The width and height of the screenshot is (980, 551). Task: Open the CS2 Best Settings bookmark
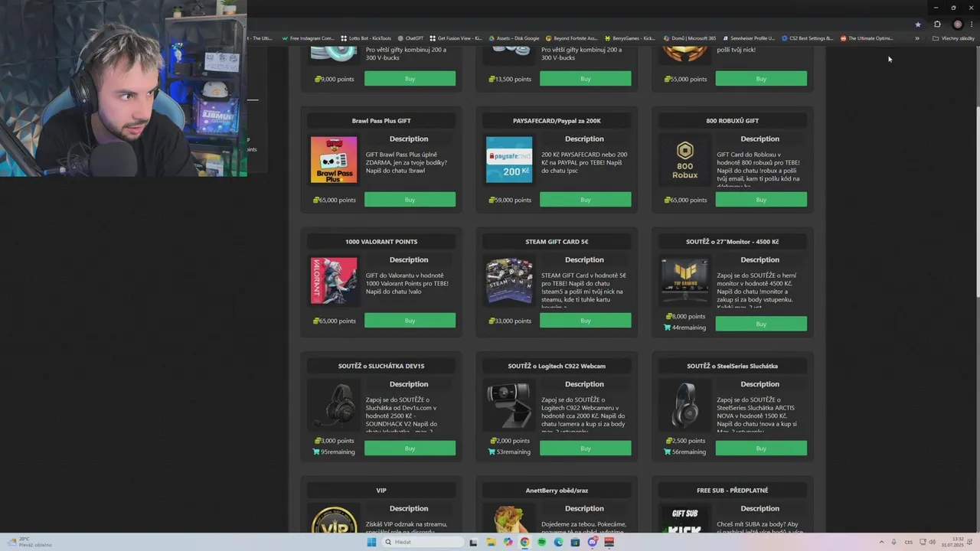808,38
